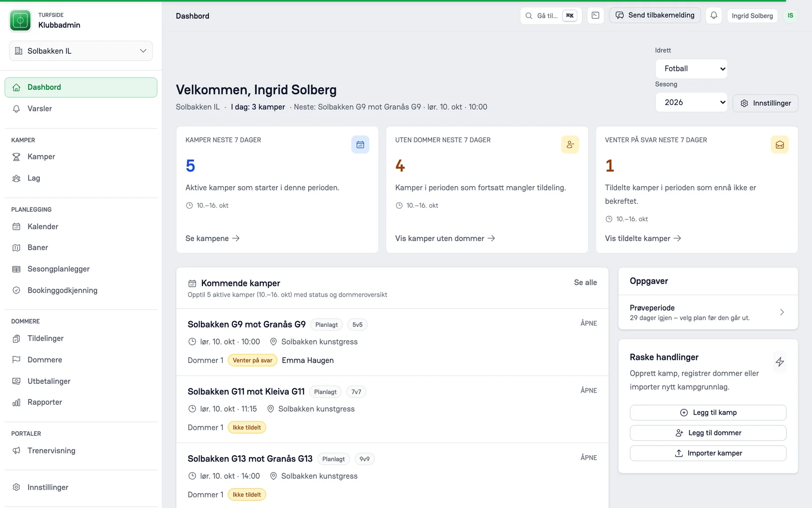Open Rapporter in the sidebar
Screen dimensions: 812x508
pyautogui.click(x=81, y=402)
